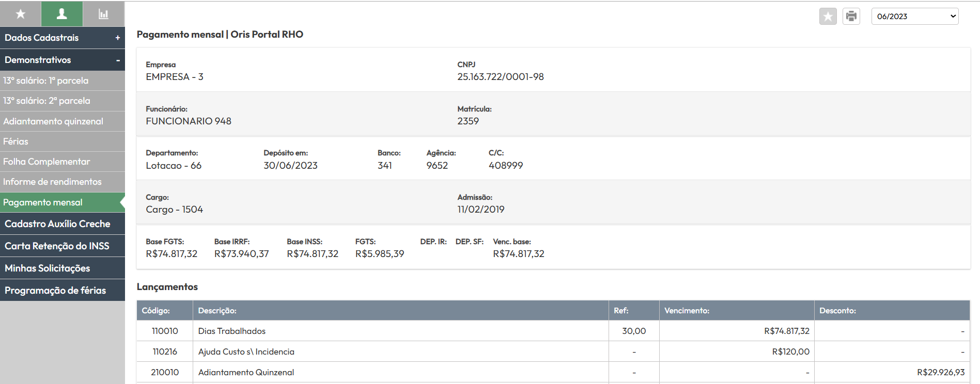Image resolution: width=980 pixels, height=384 pixels.
Task: Click the R$120,00 vencimento value
Action: (x=791, y=351)
